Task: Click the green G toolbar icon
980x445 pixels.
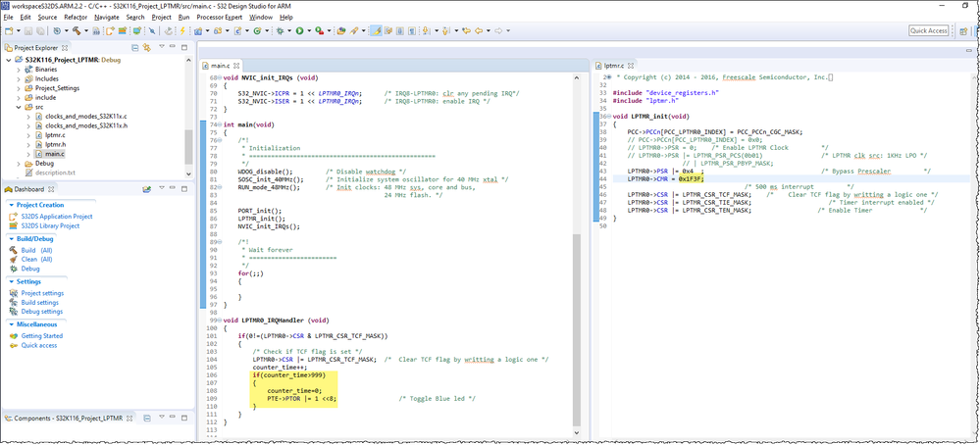Action: tap(257, 30)
